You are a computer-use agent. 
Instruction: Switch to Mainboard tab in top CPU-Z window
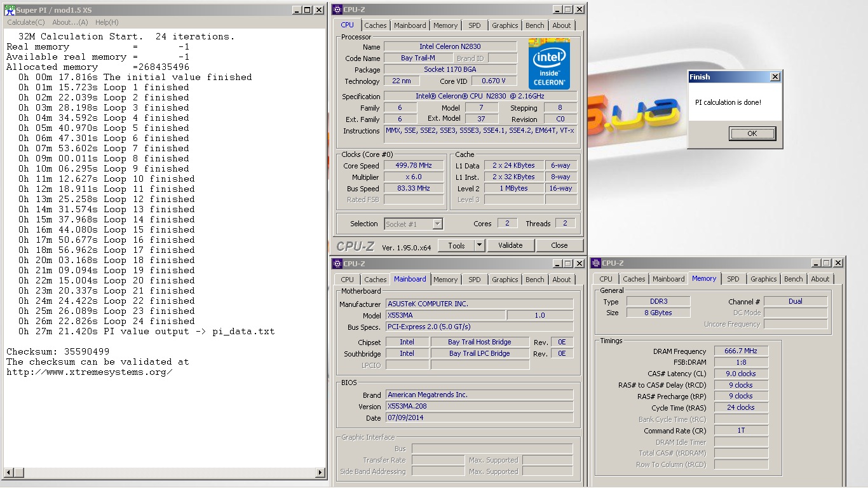click(410, 25)
